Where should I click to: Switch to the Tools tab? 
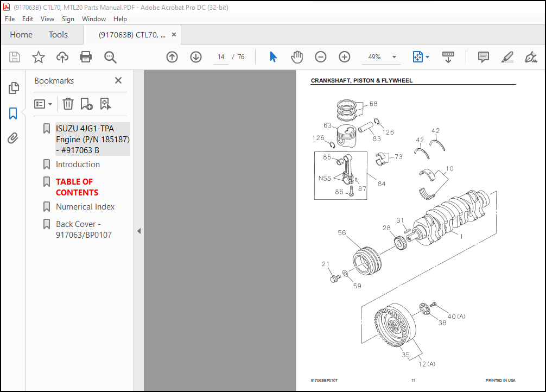tap(58, 35)
